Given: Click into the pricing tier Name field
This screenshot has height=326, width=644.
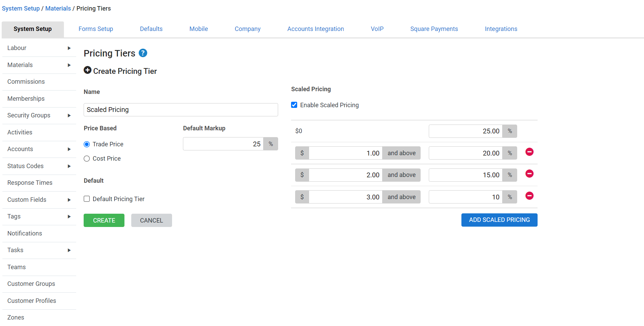Looking at the screenshot, I should tap(181, 110).
